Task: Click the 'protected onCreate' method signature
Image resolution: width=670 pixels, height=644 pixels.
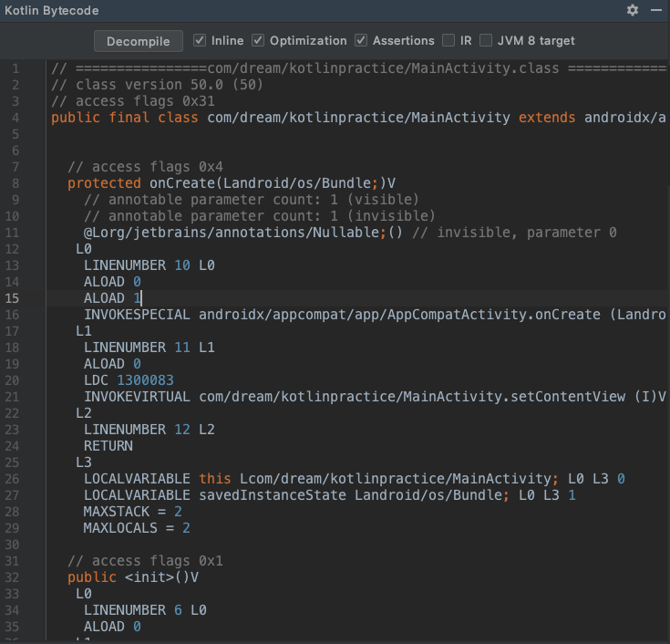Action: pyautogui.click(x=232, y=183)
